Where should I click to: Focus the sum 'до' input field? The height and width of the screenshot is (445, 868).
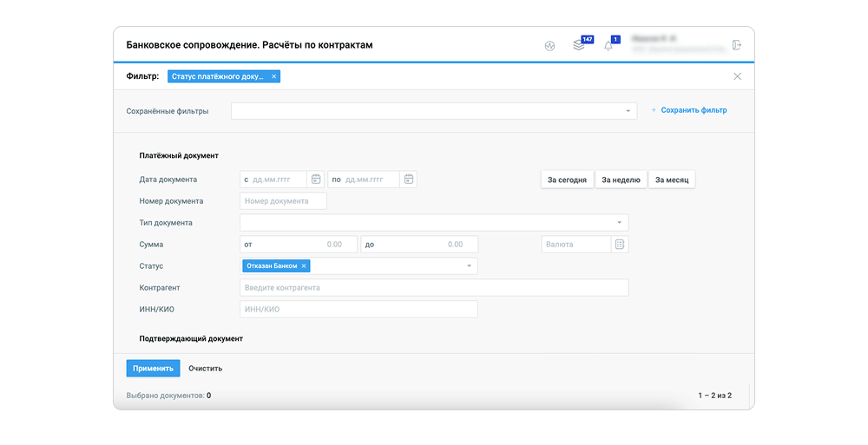point(419,244)
